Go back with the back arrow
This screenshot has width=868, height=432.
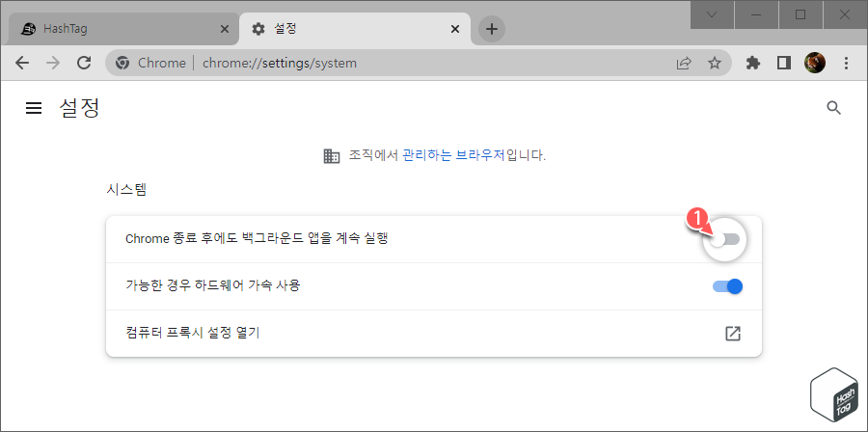[x=22, y=63]
